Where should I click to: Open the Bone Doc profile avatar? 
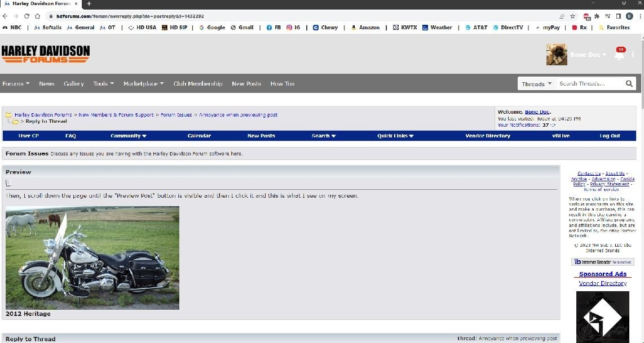pyautogui.click(x=557, y=55)
